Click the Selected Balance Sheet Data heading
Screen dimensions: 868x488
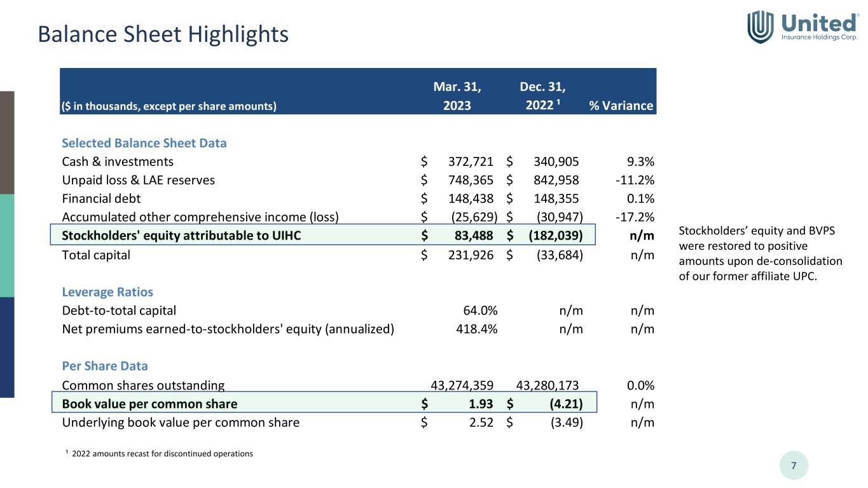[x=144, y=143]
